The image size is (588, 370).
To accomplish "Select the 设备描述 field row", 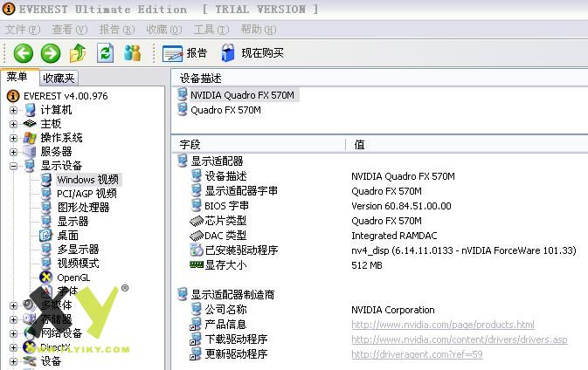I will click(x=225, y=176).
